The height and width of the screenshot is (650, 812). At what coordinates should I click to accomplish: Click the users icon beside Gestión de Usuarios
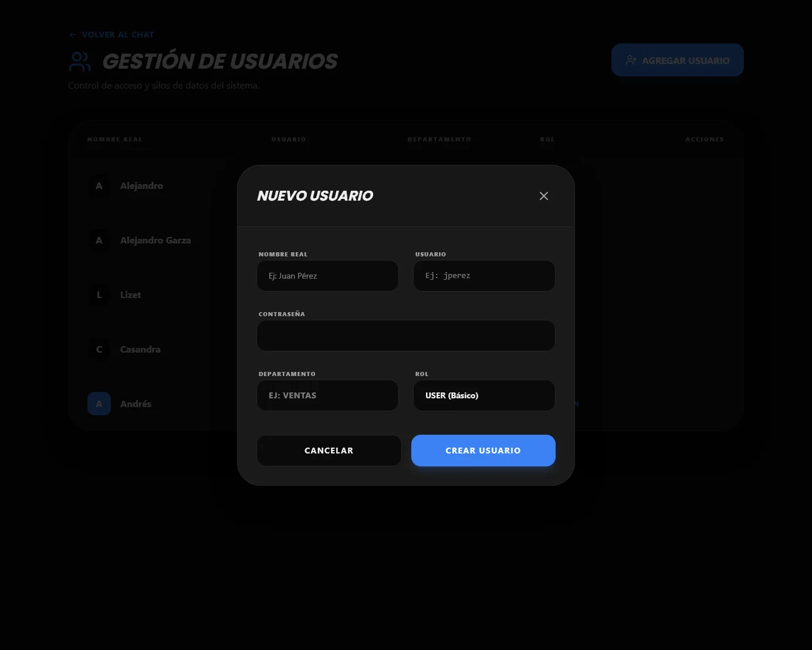(80, 62)
